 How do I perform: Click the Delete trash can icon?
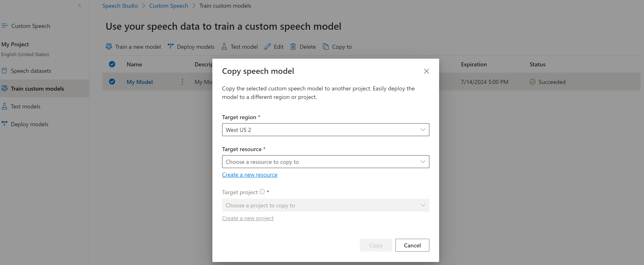coord(293,47)
